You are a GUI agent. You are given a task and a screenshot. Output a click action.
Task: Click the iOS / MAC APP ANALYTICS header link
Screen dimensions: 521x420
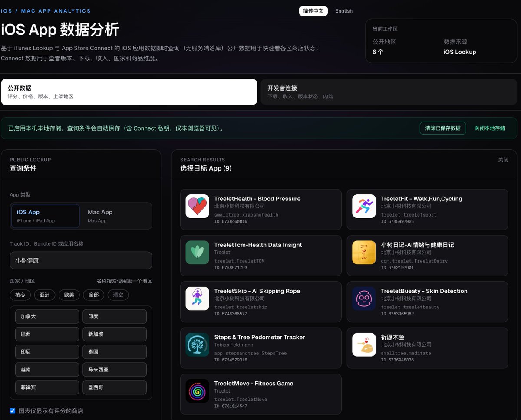pos(46,11)
